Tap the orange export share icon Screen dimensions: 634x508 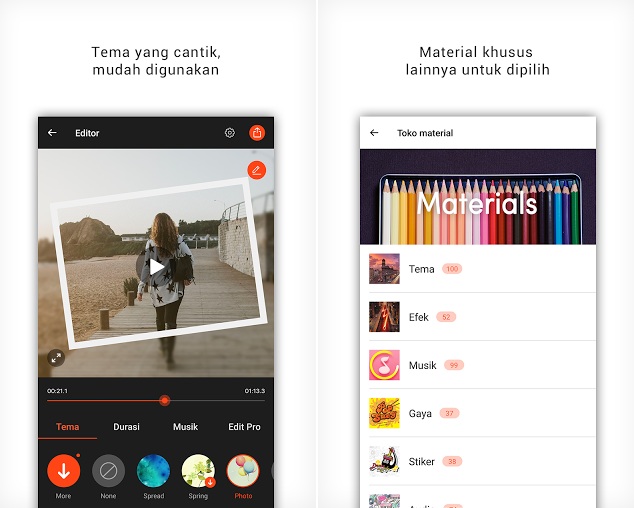coord(257,132)
